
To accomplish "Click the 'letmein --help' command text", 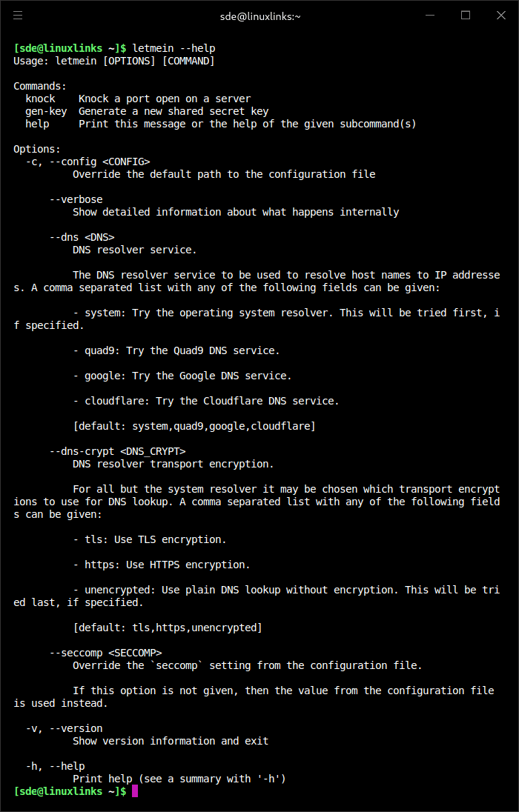I will [173, 48].
